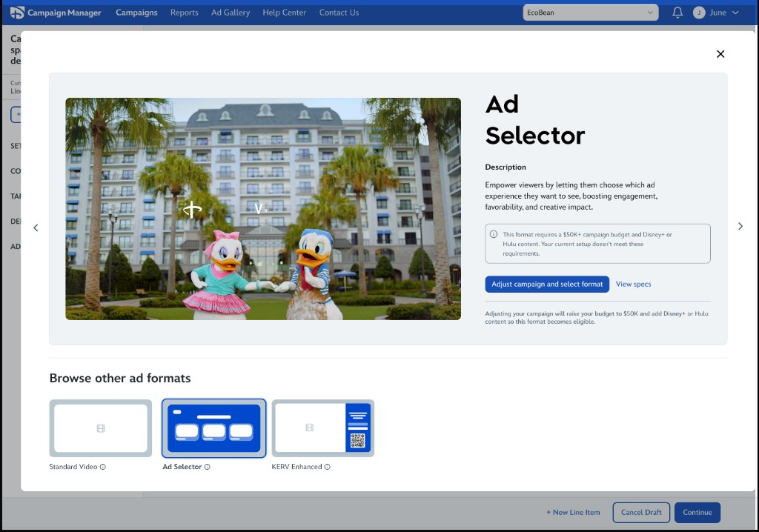
Task: Click Adjust campaign and select format button
Action: pyautogui.click(x=547, y=284)
